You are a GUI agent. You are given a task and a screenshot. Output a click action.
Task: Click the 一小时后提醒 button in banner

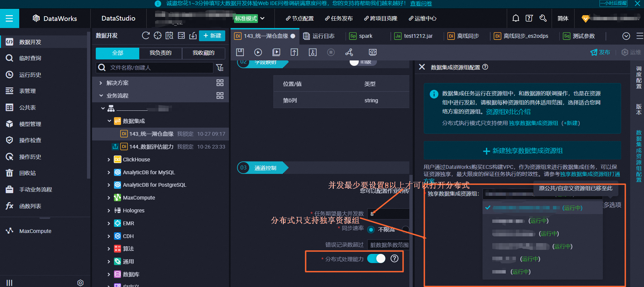[613, 3]
